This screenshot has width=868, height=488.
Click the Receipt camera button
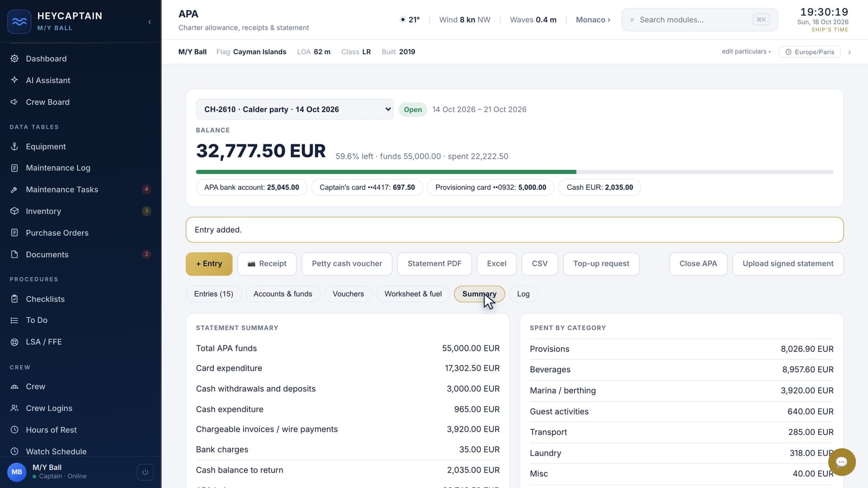[267, 264]
